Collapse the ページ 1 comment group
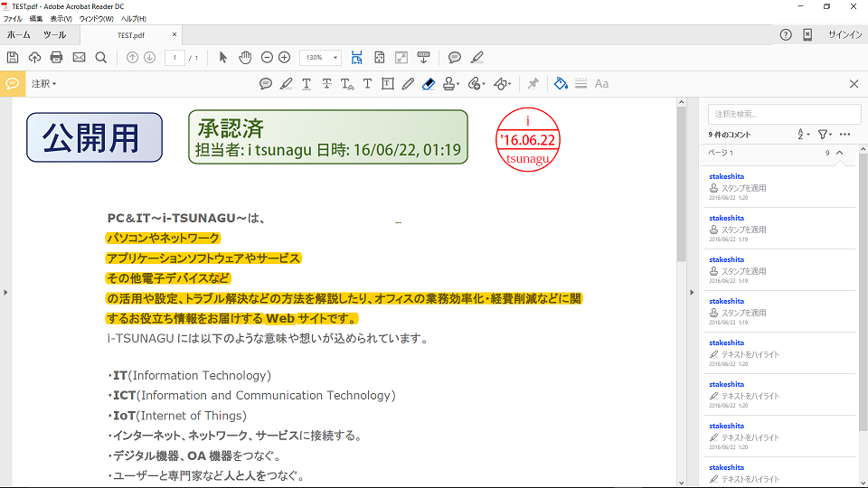 tap(840, 153)
